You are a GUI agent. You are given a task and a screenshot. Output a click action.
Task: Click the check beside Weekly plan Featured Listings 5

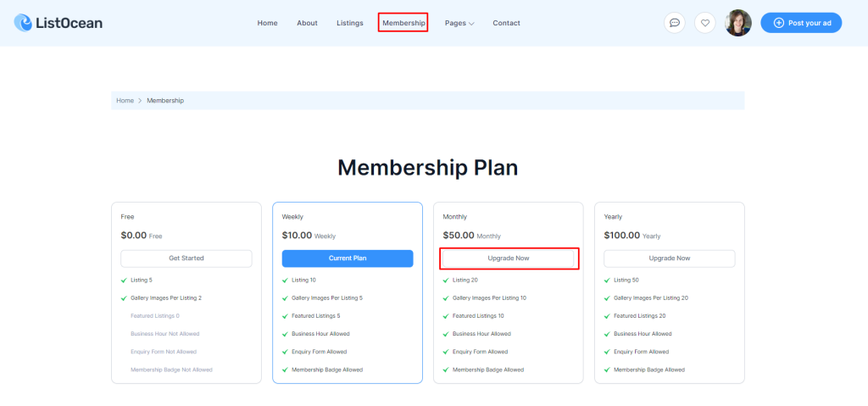285,315
